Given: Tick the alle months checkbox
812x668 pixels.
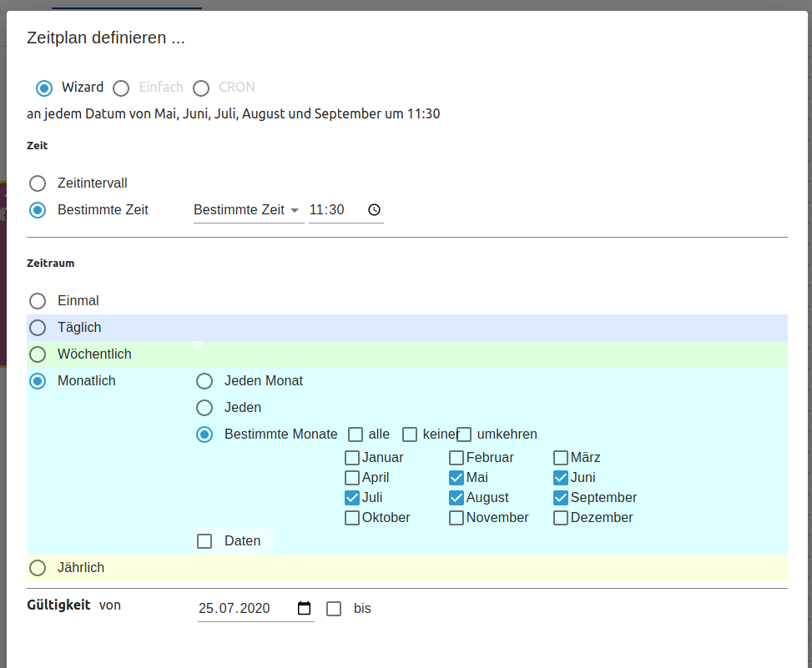Looking at the screenshot, I should pos(356,434).
